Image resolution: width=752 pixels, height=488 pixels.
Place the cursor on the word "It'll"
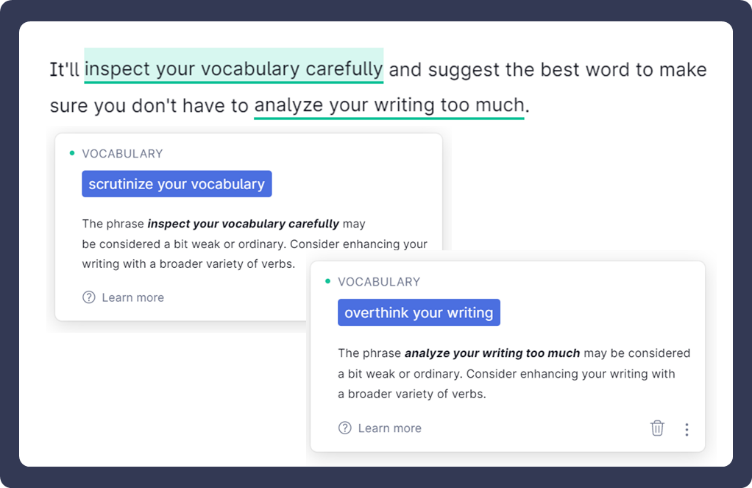[x=65, y=70]
